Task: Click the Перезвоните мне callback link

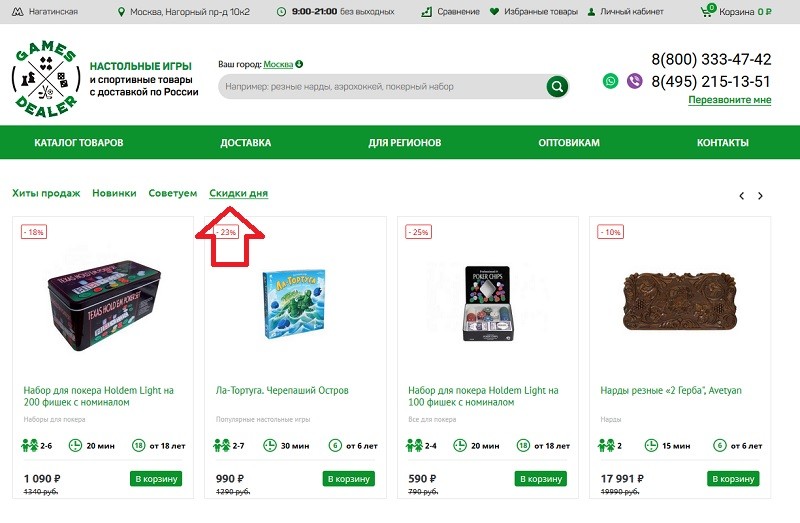Action: click(729, 100)
